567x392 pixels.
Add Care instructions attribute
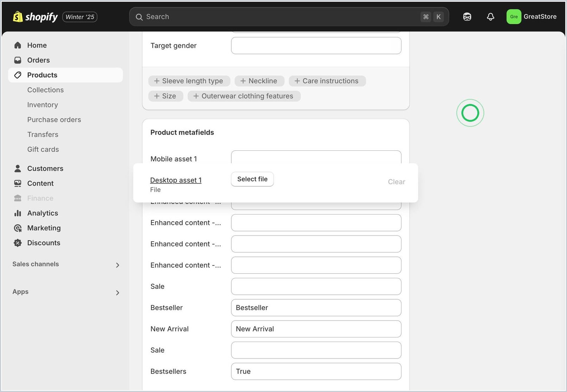pyautogui.click(x=327, y=81)
